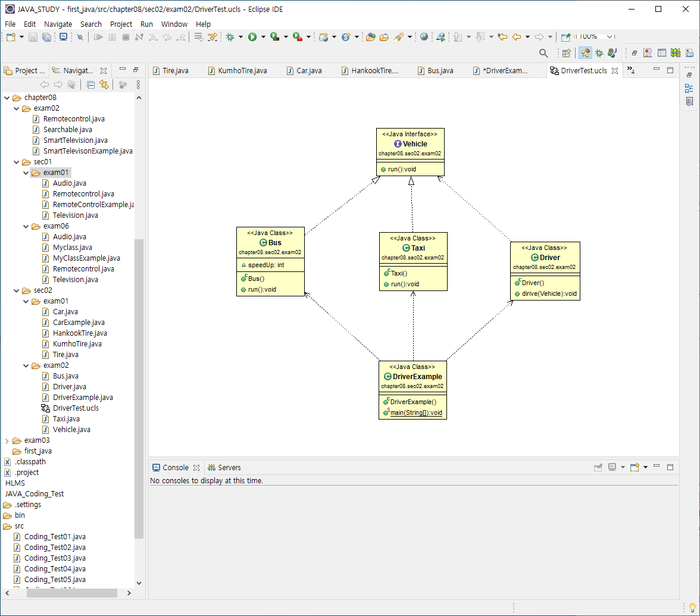
Task: Click Navigator scroll down arrow
Action: click(139, 583)
